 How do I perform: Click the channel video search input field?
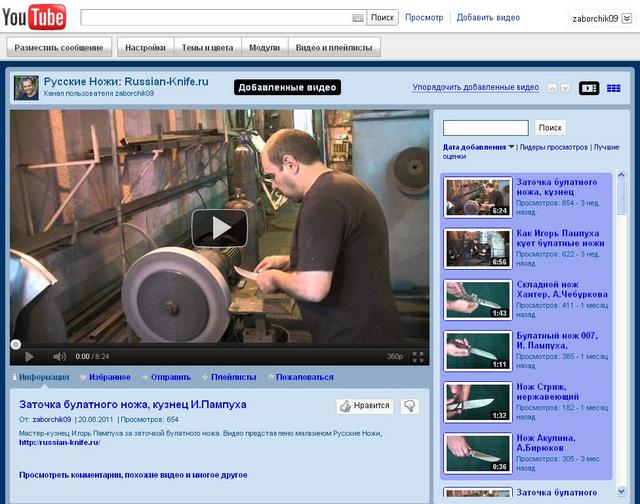coord(486,128)
